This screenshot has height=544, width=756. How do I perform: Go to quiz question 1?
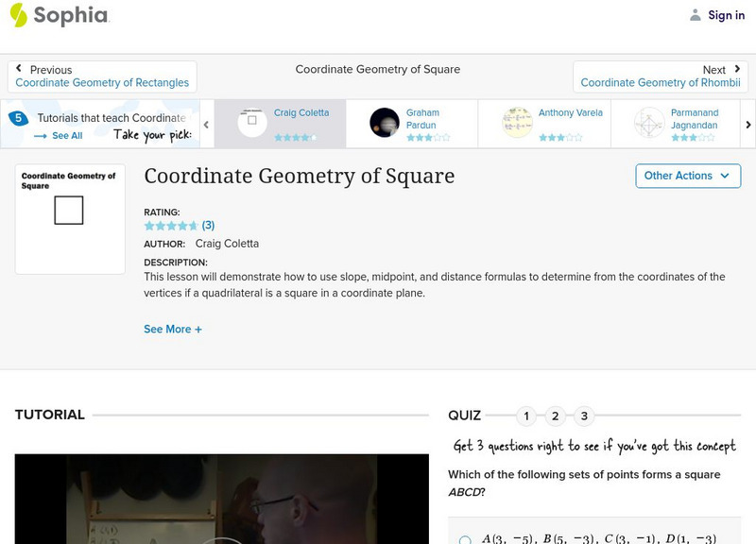pos(526,416)
